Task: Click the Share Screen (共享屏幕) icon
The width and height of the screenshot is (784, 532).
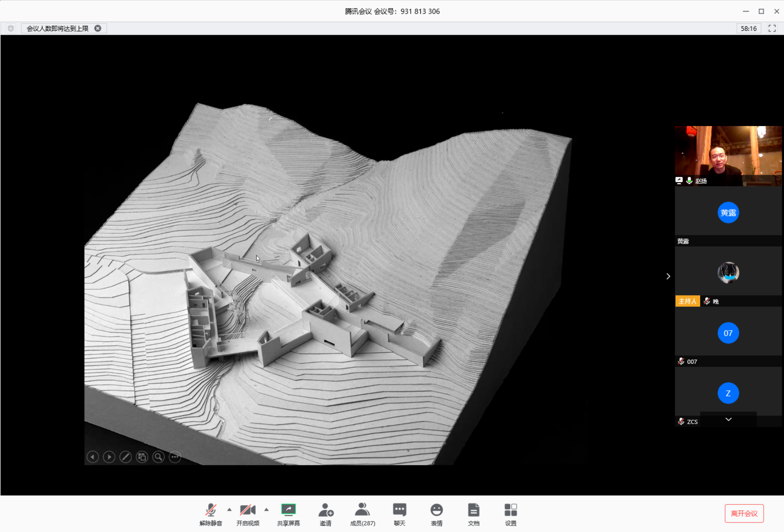Action: point(288,514)
